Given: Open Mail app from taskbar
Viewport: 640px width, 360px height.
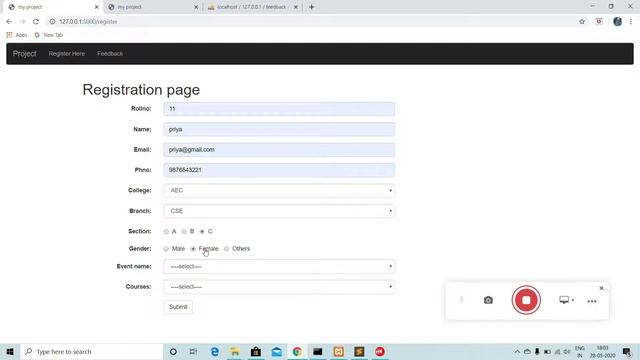Looking at the screenshot, I should click(277, 351).
